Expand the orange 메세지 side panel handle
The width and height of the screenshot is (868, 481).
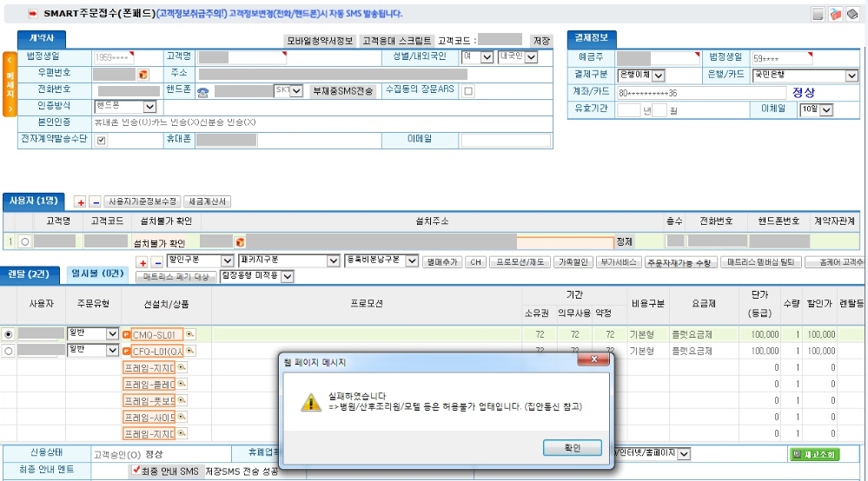click(x=10, y=84)
